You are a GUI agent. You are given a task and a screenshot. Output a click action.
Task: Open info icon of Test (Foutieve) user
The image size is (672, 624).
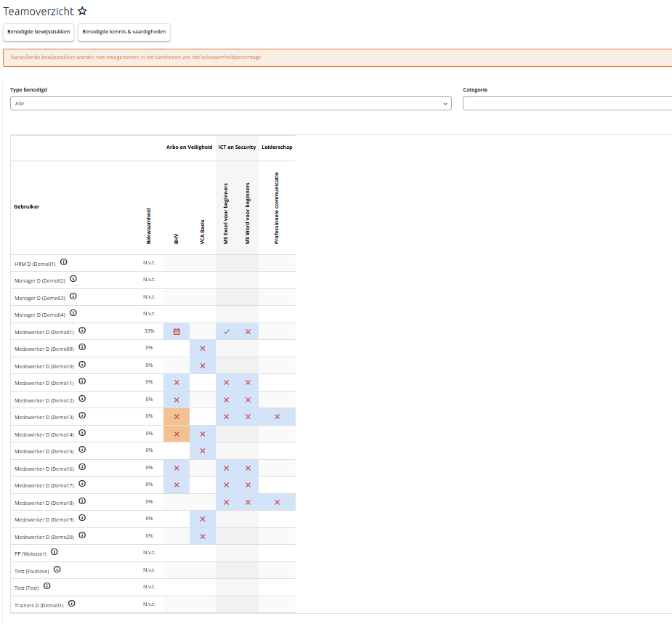pyautogui.click(x=57, y=570)
